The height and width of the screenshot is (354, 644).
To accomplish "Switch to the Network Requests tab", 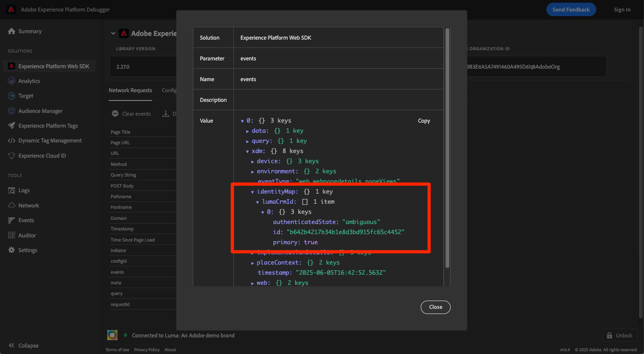I will point(130,90).
